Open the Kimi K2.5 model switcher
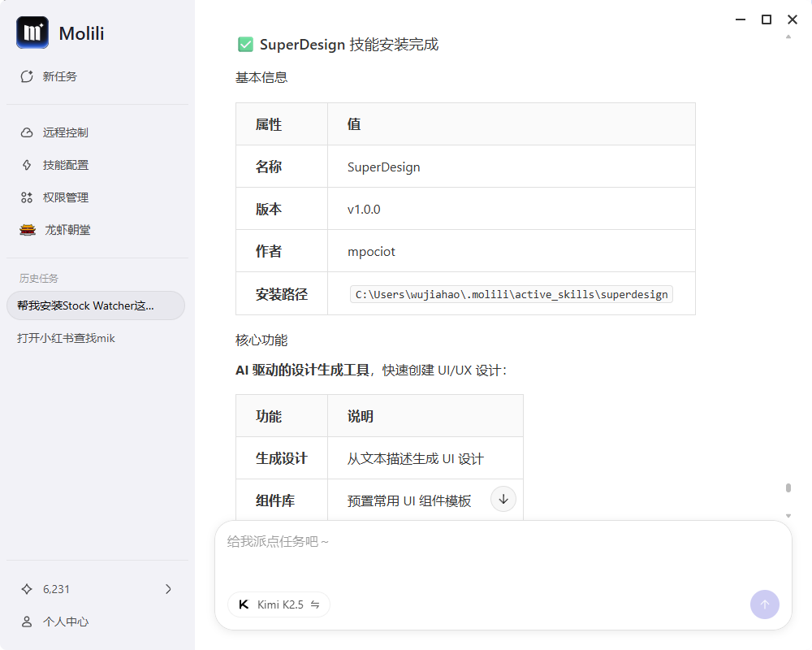The image size is (812, 650). click(279, 604)
